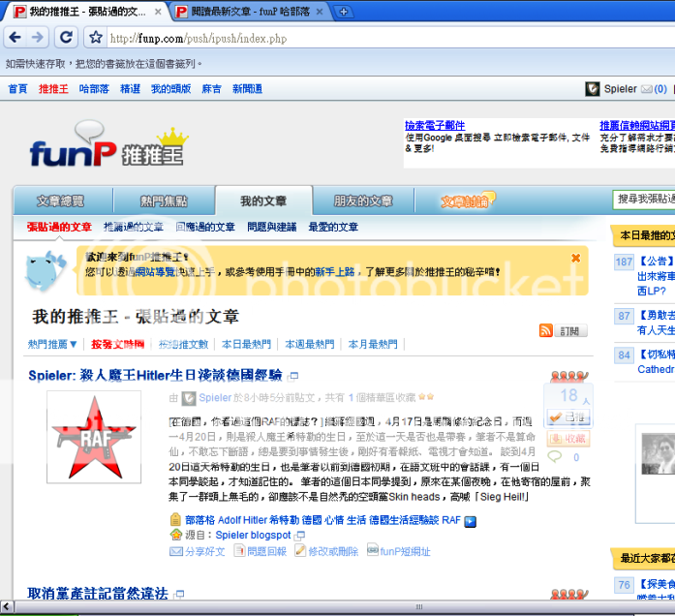Screen dimensions: 675x616
Task: Sort by 按發文時間
Action: [x=117, y=345]
